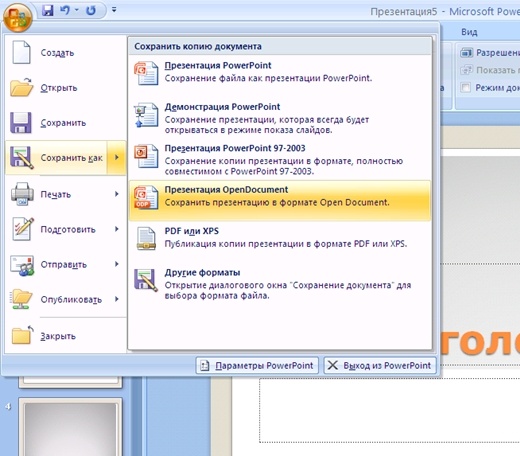Click the Сохранить копию документа header text
This screenshot has width=520, height=456.
198,46
